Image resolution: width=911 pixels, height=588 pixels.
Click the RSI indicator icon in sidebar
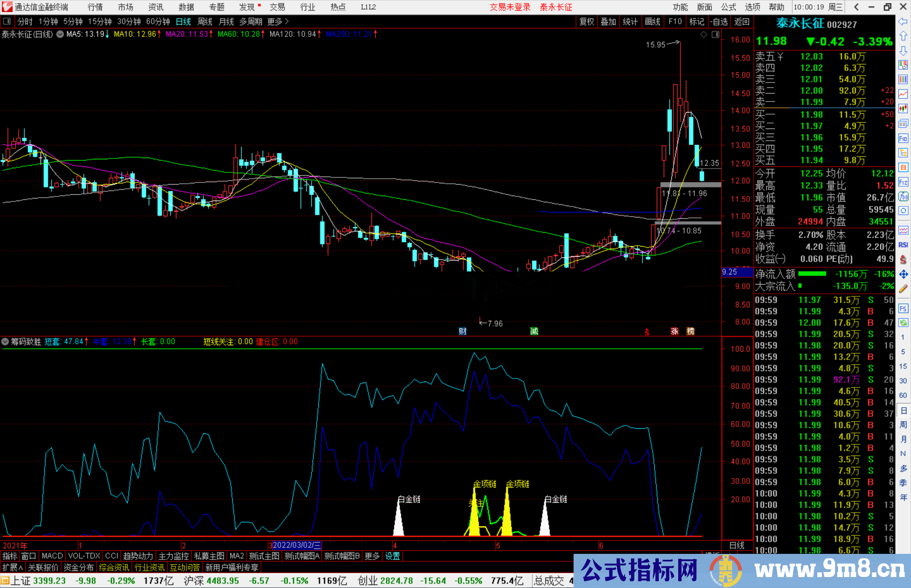(x=903, y=245)
